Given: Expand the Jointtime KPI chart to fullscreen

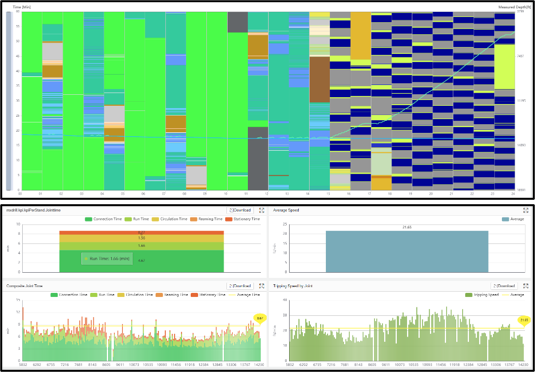Looking at the screenshot, I should pos(262,211).
